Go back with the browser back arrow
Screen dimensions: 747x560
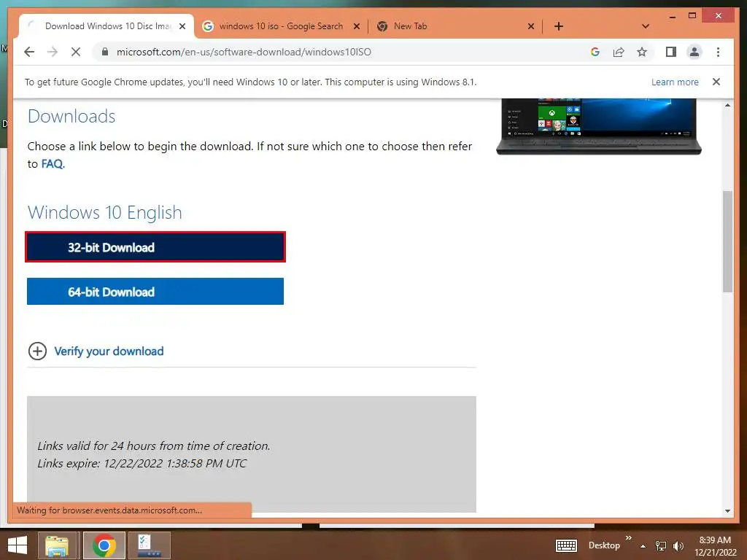click(29, 52)
